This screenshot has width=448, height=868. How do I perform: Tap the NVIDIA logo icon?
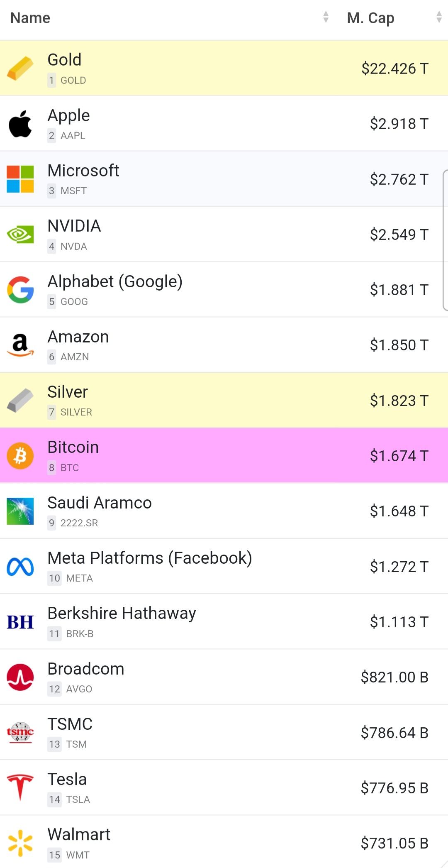[20, 235]
